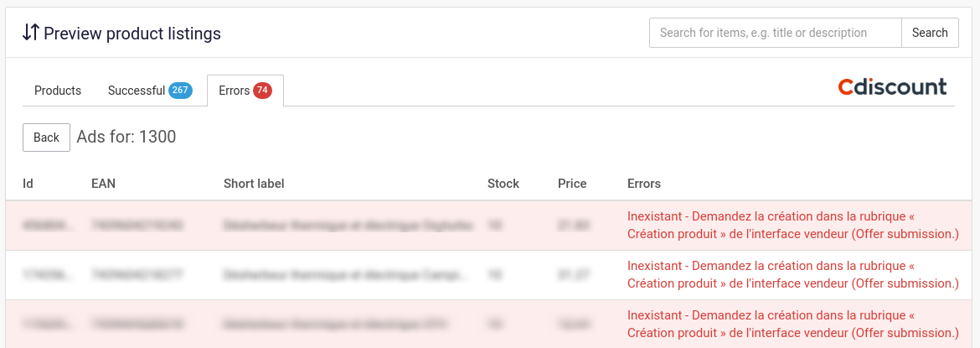The height and width of the screenshot is (348, 980).
Task: Click the red 74 errors count badge
Action: [262, 91]
